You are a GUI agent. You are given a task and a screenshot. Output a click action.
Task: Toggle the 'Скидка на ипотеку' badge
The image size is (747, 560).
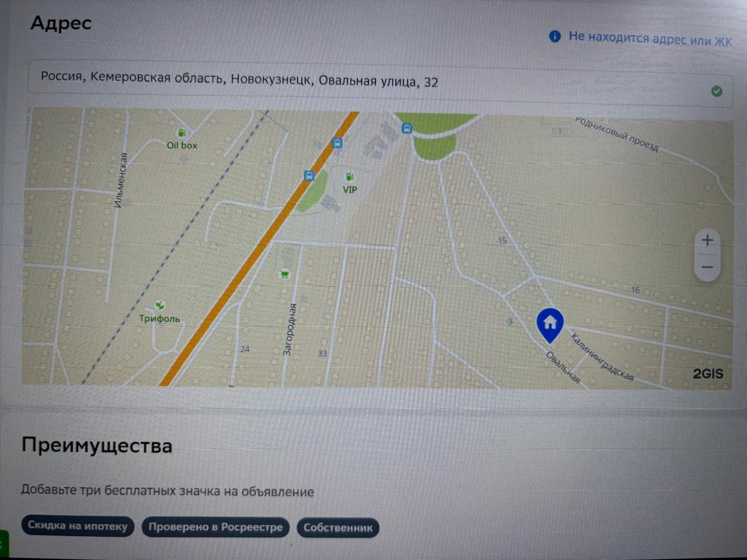78,526
